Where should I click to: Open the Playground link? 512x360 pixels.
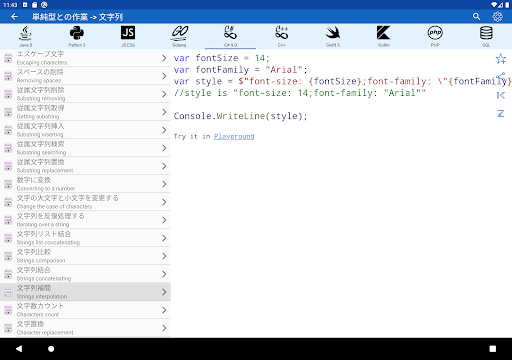(x=234, y=136)
